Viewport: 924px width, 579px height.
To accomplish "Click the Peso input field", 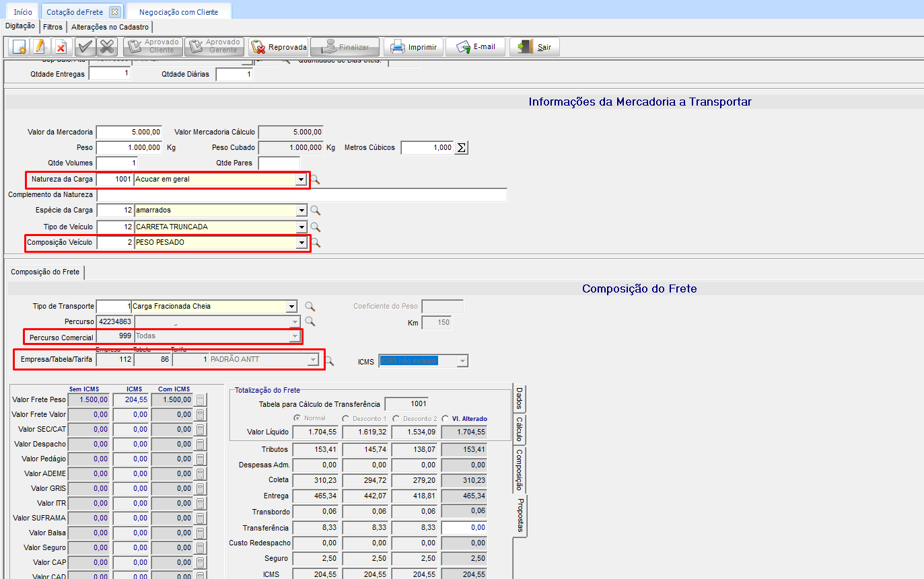I will (x=129, y=147).
